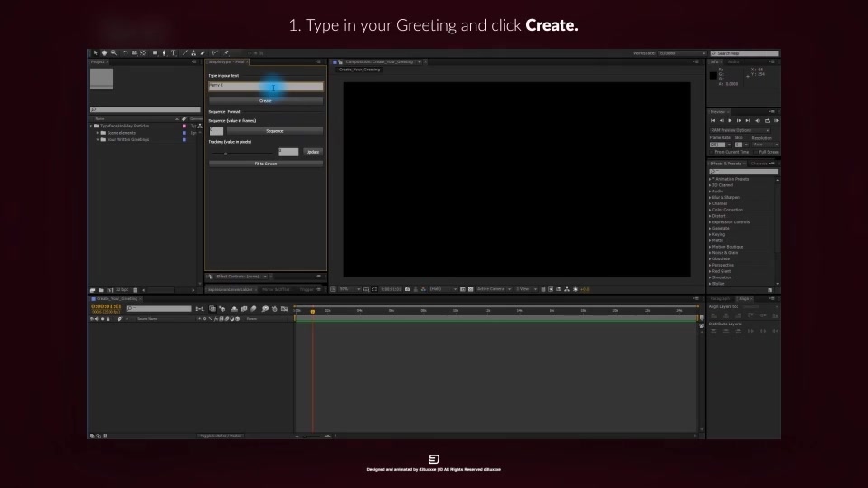Image resolution: width=868 pixels, height=488 pixels.
Task: Click the Sequence frames value field
Action: coord(216,131)
